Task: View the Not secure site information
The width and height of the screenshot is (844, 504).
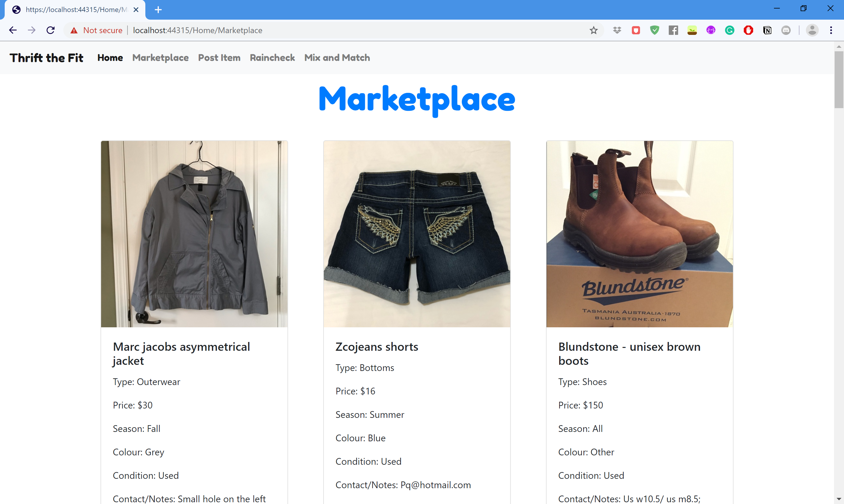Action: point(96,30)
